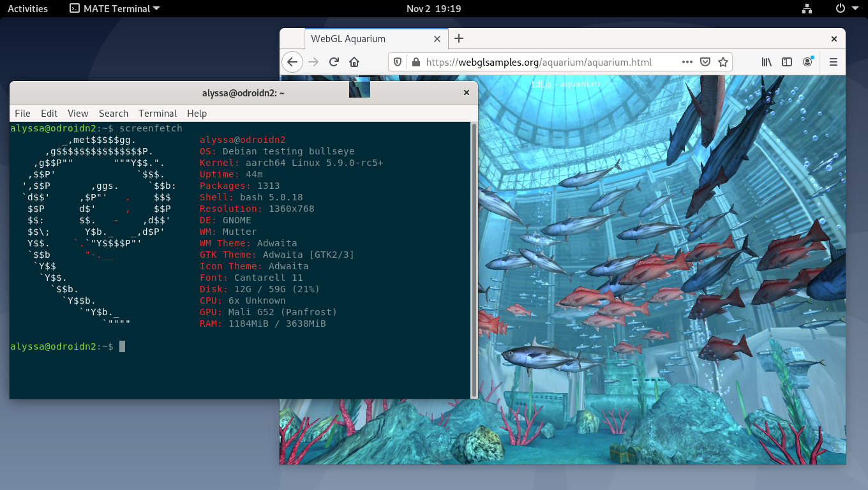
Task: Click '12G / 59G (21%)' disk text
Action: [x=277, y=289]
